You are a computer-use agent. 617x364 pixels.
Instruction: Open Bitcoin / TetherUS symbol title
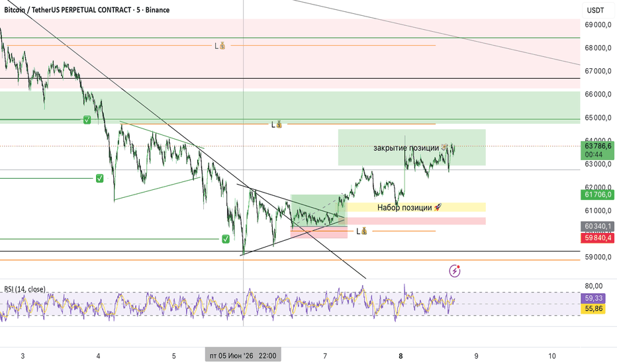pyautogui.click(x=87, y=10)
